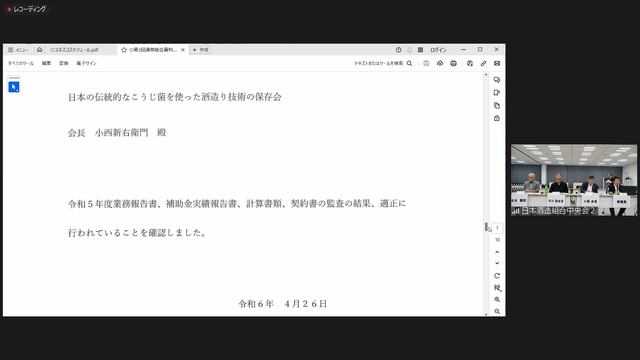Open すべてのツール all tools menu
Image resolution: width=640 pixels, height=360 pixels.
(x=21, y=63)
